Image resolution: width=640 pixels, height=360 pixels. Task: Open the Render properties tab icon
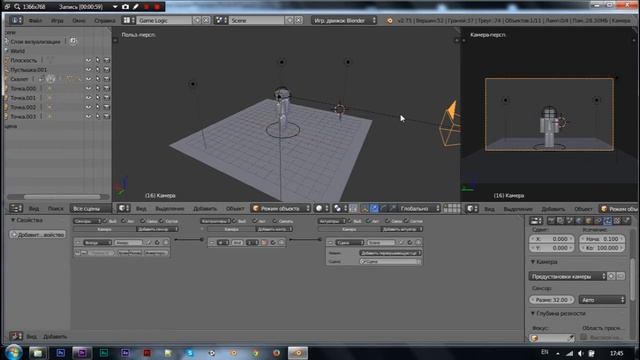[x=551, y=221]
